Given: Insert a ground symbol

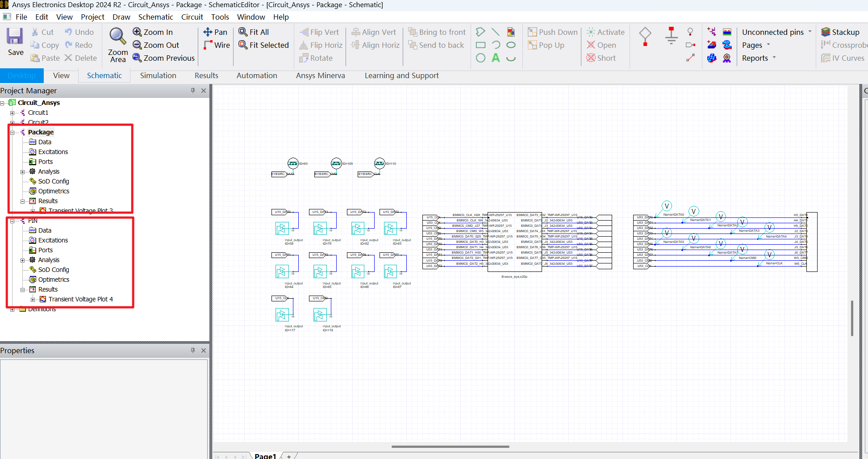Looking at the screenshot, I should coord(671,36).
